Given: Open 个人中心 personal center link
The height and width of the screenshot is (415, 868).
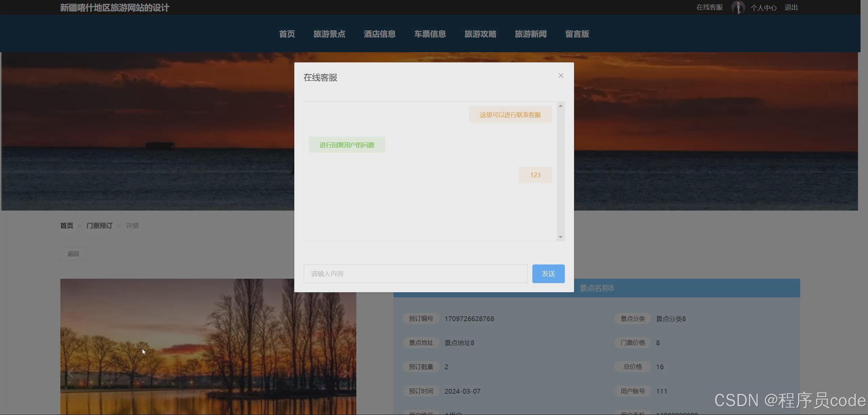Looking at the screenshot, I should 763,8.
